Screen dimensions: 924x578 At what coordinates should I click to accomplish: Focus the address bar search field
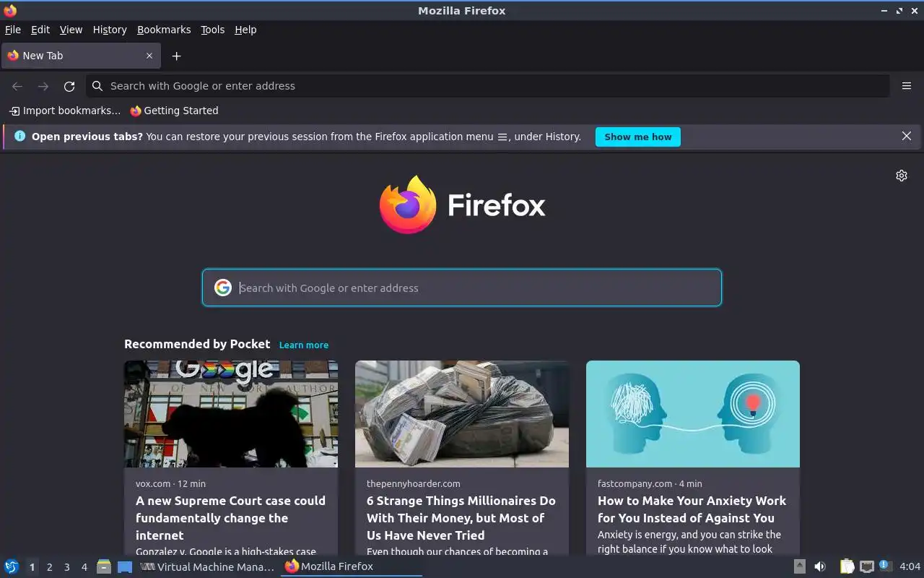point(488,86)
